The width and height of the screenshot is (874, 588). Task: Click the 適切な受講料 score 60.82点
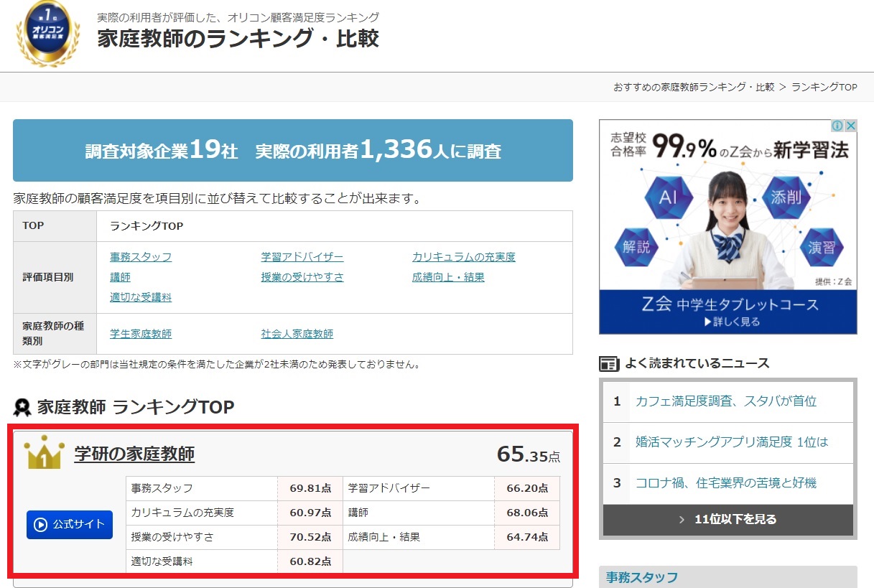(310, 561)
